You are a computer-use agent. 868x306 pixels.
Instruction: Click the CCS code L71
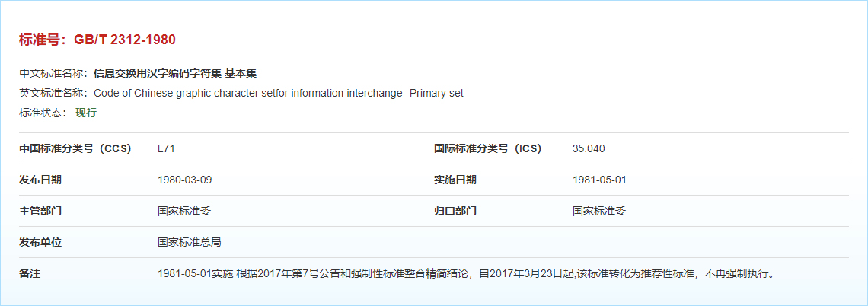point(166,148)
